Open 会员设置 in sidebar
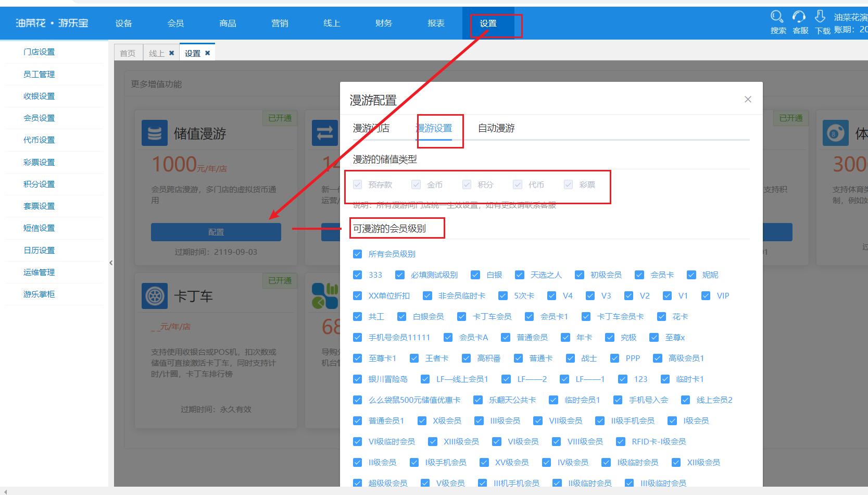868x495 pixels. click(39, 118)
